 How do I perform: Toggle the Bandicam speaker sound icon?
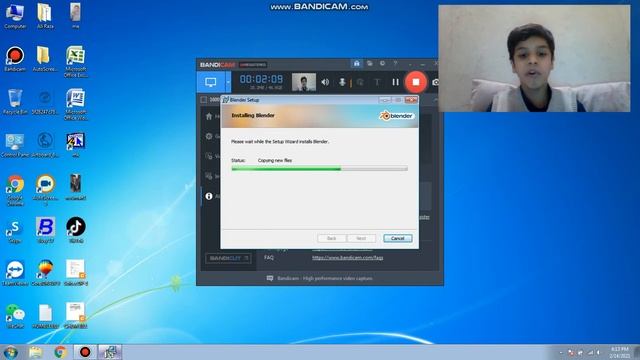point(325,82)
